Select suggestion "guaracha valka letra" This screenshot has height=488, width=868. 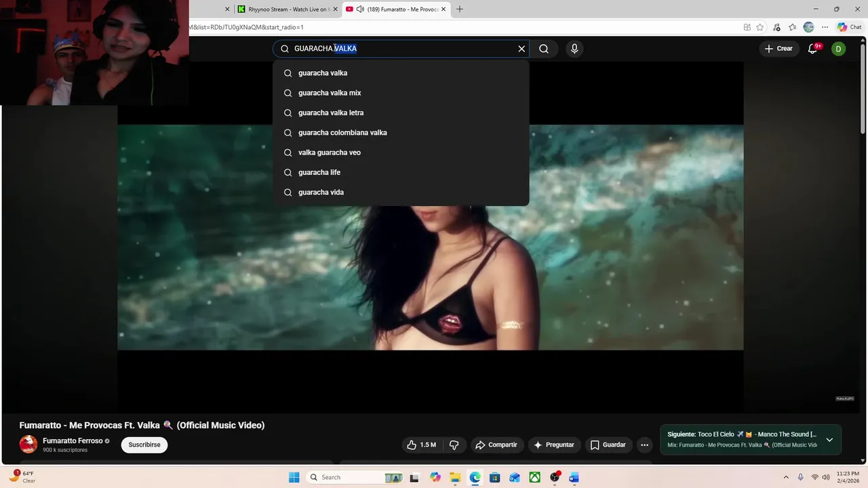point(401,113)
